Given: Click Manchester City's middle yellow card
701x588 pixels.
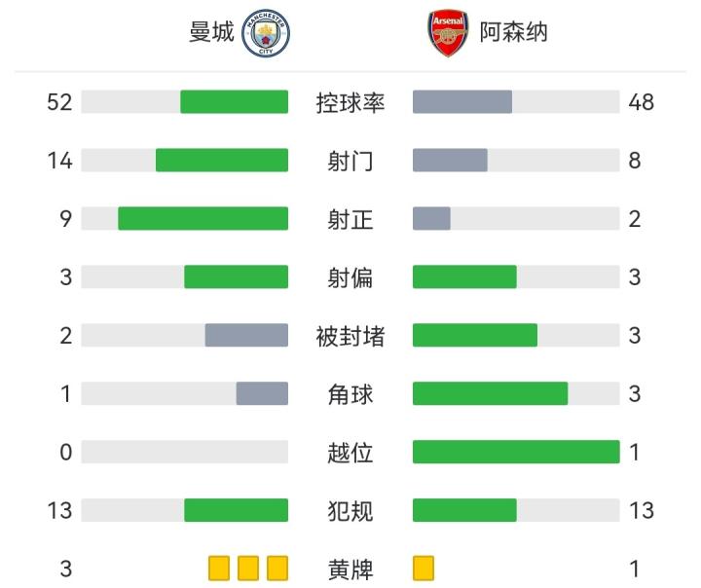Looking at the screenshot, I should (248, 569).
